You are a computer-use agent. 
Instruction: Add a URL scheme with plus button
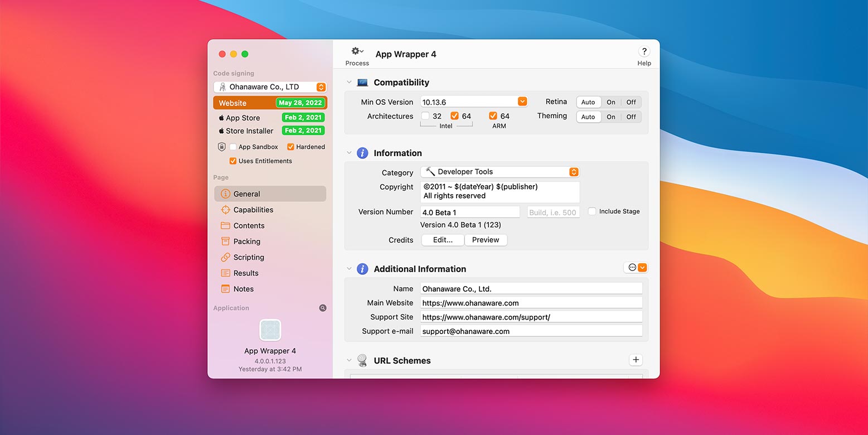(x=636, y=360)
